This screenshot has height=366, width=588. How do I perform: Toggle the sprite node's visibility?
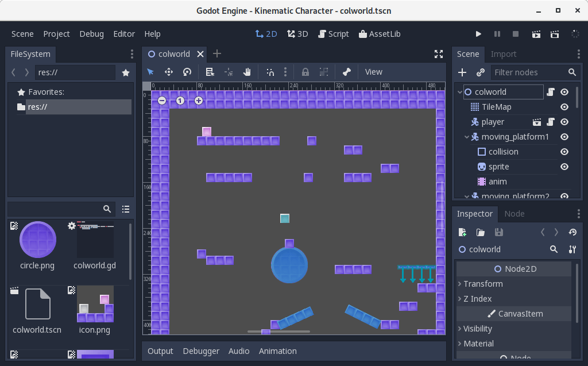click(x=563, y=166)
